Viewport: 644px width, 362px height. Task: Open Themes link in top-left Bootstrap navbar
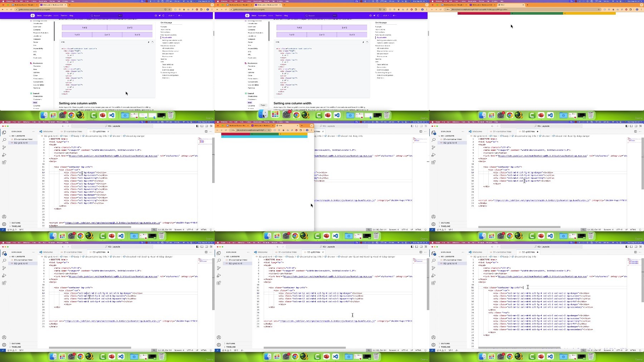(64, 15)
